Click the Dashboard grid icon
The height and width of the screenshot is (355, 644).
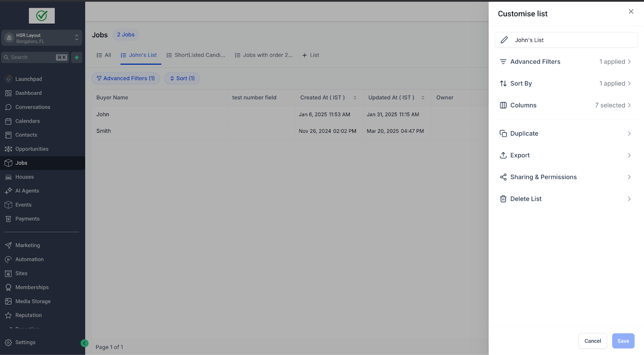pyautogui.click(x=8, y=93)
